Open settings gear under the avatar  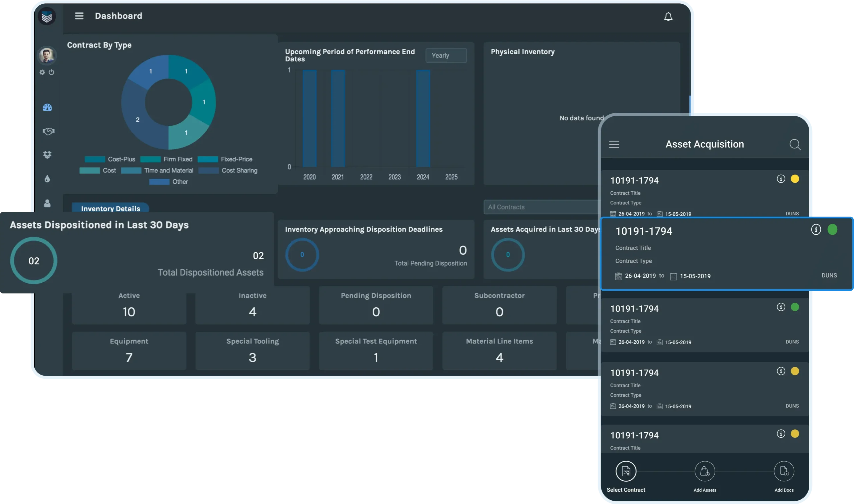point(42,72)
